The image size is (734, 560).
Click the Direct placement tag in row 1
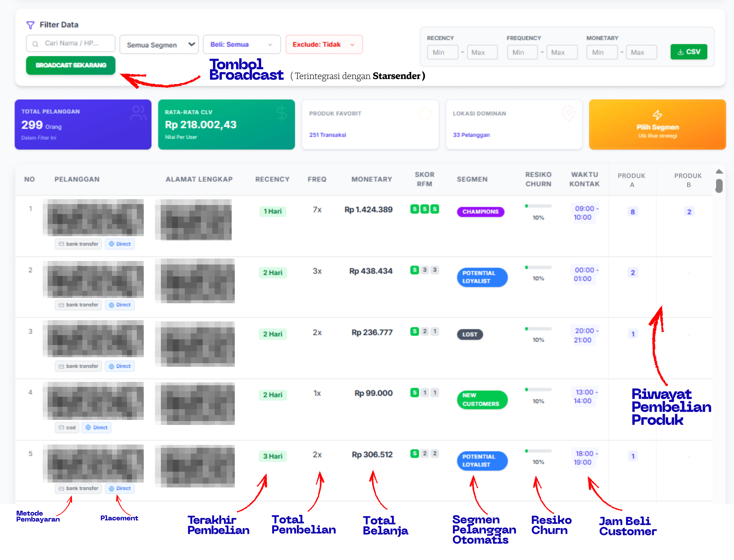click(120, 244)
